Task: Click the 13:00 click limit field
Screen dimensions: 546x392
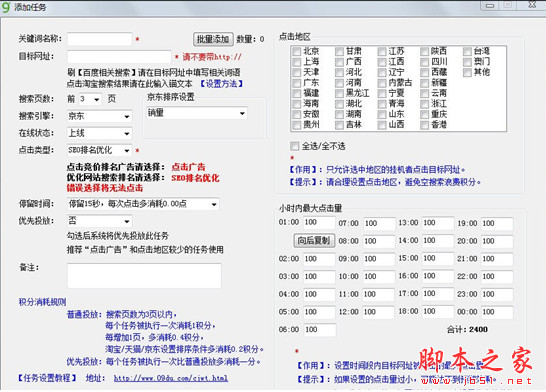Action: [x=438, y=223]
